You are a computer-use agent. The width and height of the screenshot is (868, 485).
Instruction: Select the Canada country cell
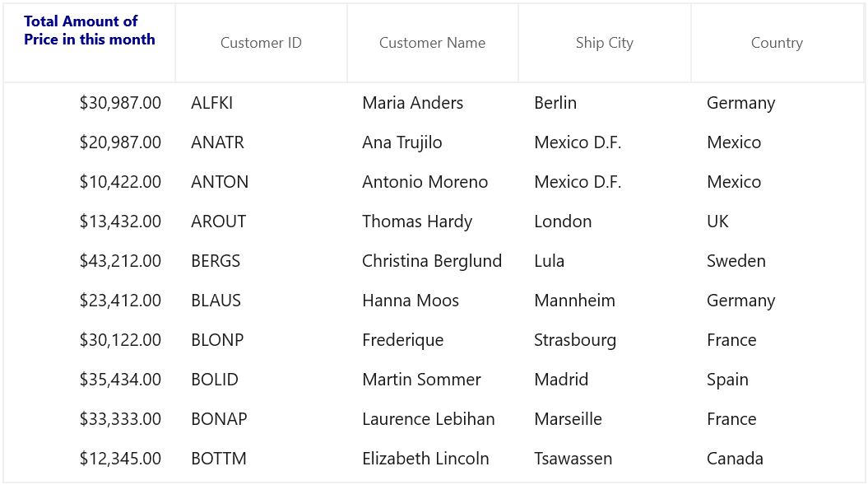(777, 459)
